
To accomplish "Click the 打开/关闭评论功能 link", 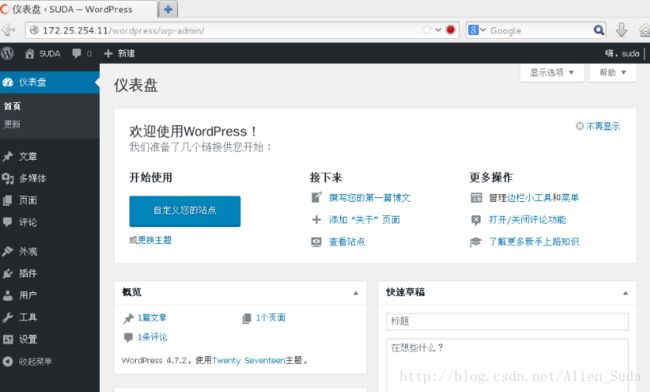I will click(x=527, y=220).
